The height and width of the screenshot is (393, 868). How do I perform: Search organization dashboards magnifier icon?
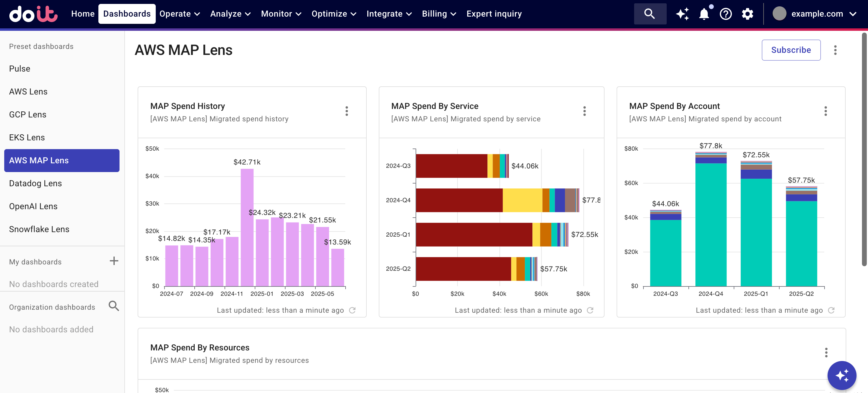pos(114,306)
